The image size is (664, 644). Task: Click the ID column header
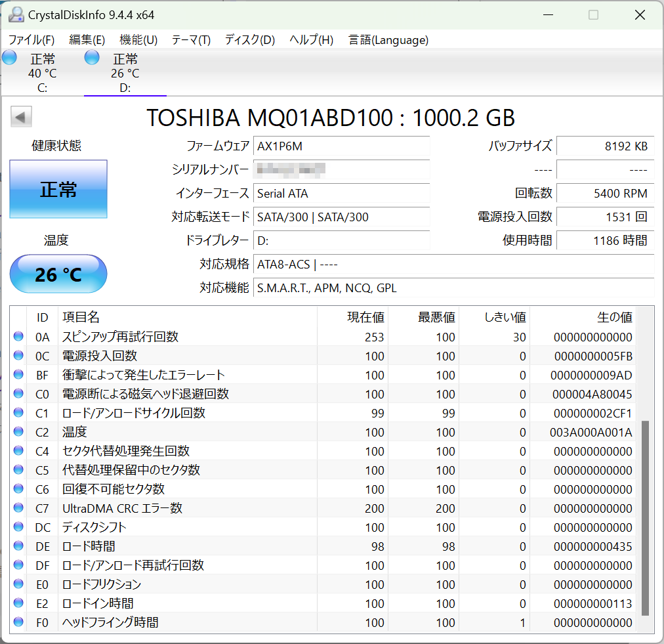pos(43,317)
